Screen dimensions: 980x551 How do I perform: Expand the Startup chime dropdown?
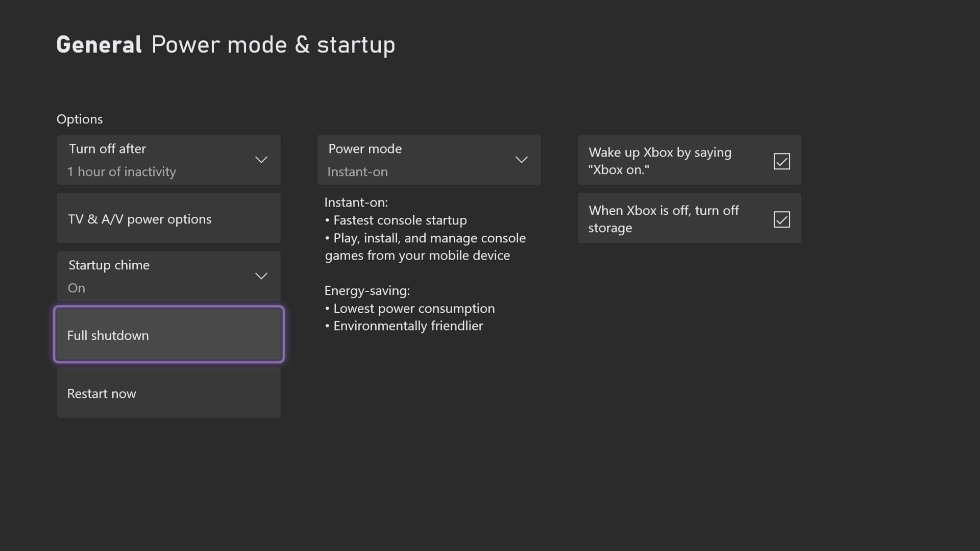point(261,275)
